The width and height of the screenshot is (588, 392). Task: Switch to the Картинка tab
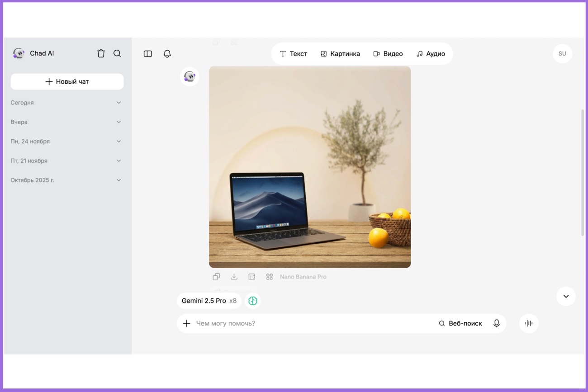click(x=340, y=54)
